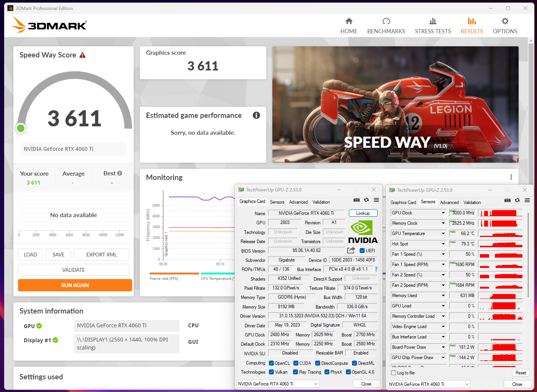Viewport: 537px width, 392px height.
Task: Click the VALIDATE button
Action: 74,270
